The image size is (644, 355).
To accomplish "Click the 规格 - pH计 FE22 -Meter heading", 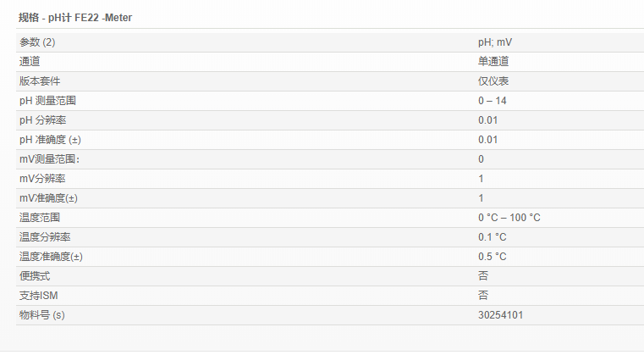I will (75, 17).
